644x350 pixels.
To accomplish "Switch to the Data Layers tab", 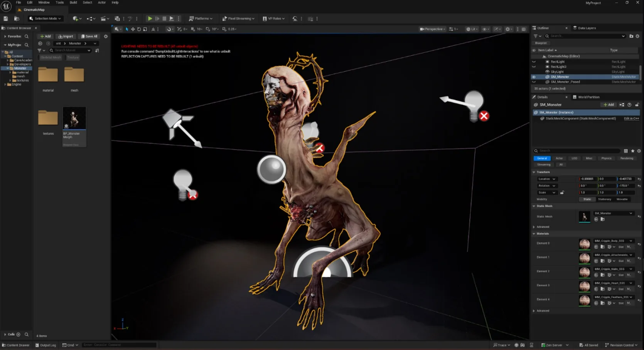I will click(x=587, y=28).
